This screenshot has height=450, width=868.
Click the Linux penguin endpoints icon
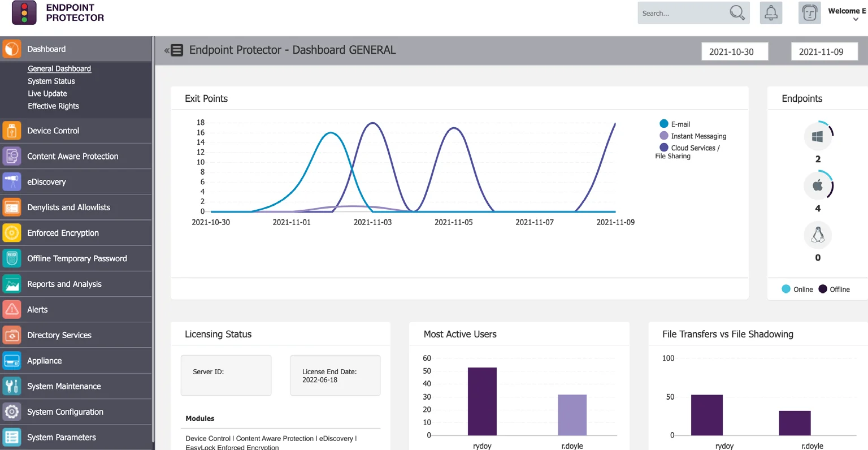(x=818, y=235)
